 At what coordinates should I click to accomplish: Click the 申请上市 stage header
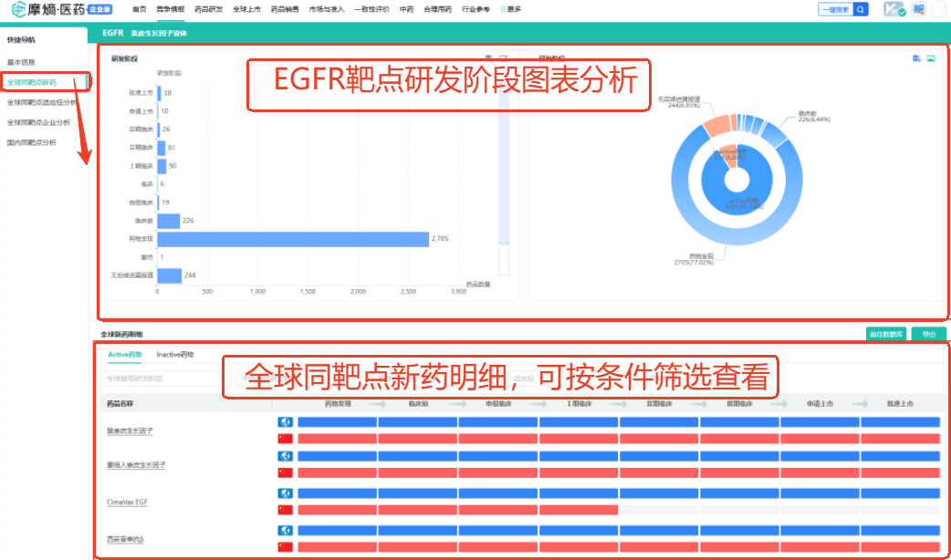(x=820, y=404)
